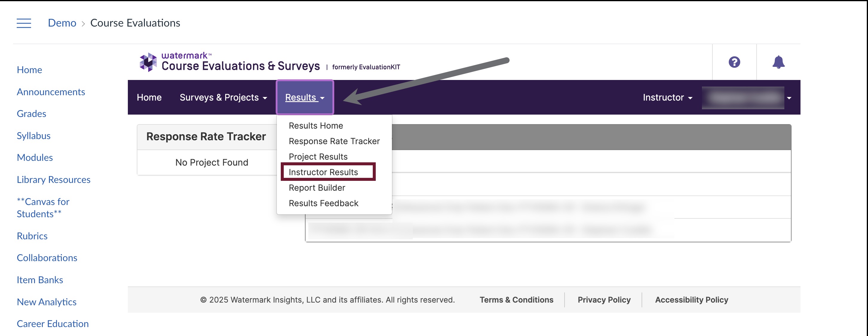Select Results Feedback menu item
Image resolution: width=868 pixels, height=336 pixels.
tap(323, 203)
